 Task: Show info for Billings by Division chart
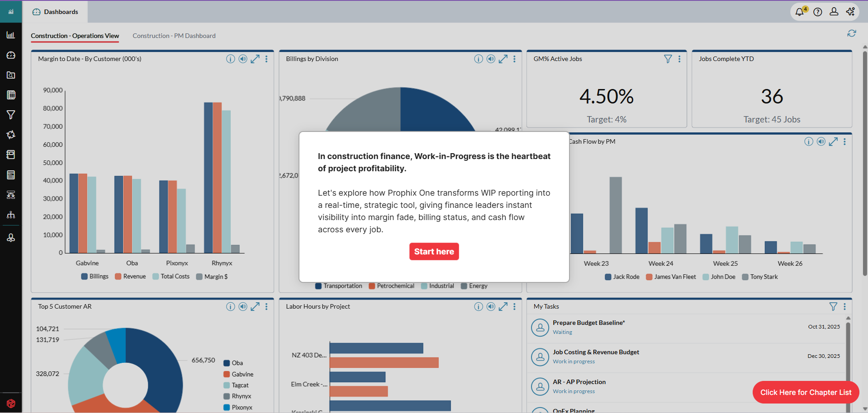(x=478, y=59)
